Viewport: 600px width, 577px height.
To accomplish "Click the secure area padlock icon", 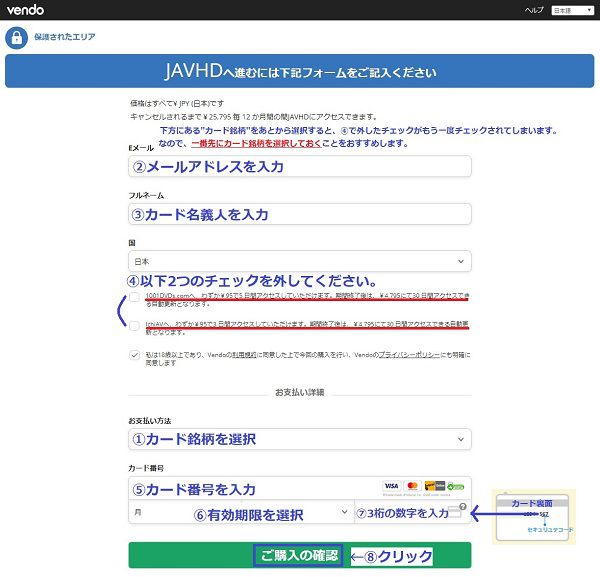I will pos(16,37).
